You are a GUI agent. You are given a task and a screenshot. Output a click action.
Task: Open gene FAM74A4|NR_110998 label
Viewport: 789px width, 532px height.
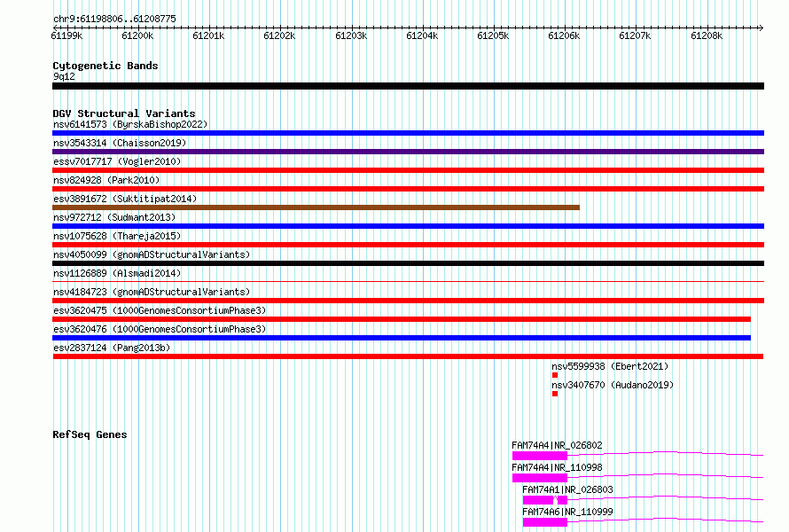pyautogui.click(x=557, y=467)
